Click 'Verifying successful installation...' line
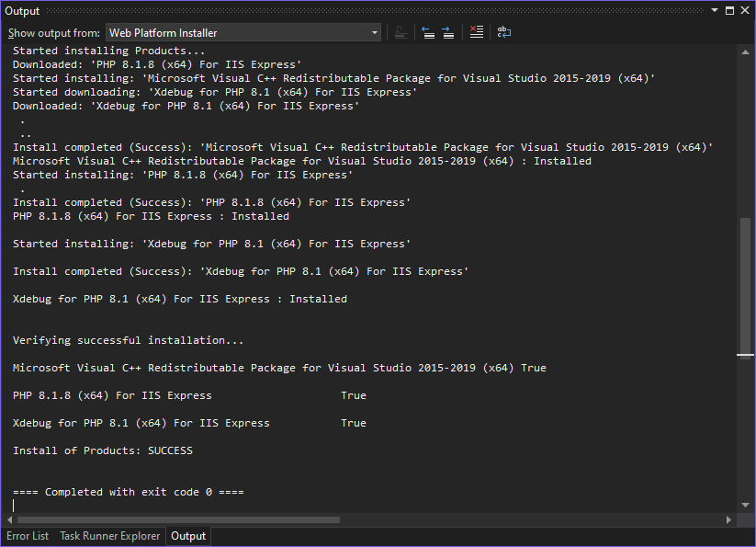The image size is (756, 547). pos(129,340)
